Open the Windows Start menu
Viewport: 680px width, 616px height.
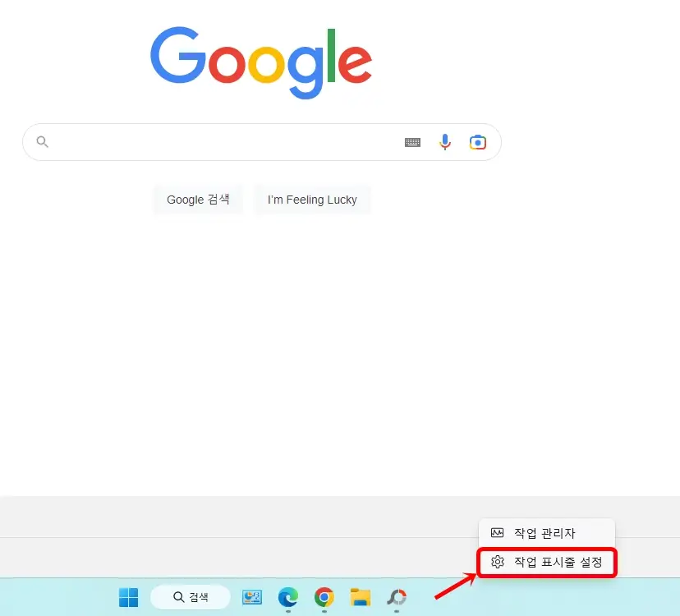tap(127, 597)
